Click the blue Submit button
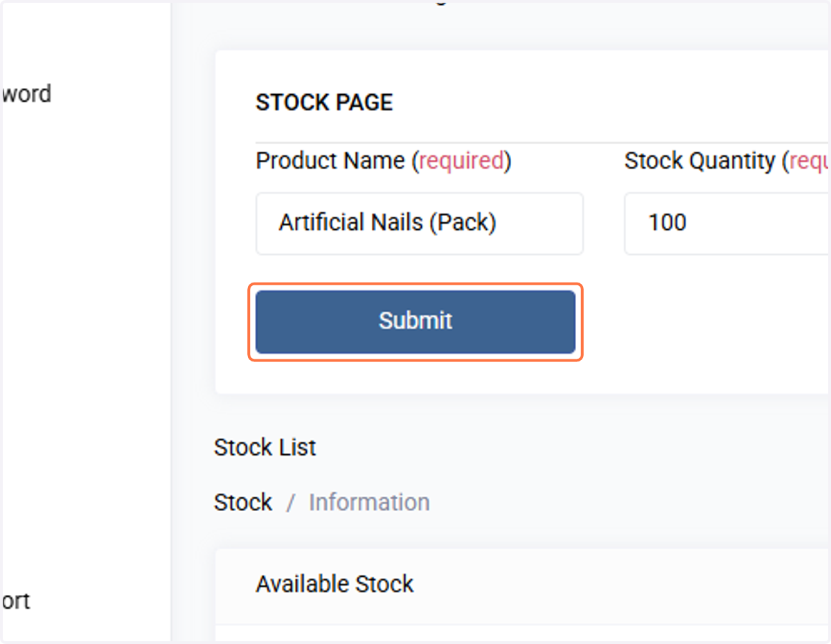This screenshot has height=644, width=831. click(415, 321)
